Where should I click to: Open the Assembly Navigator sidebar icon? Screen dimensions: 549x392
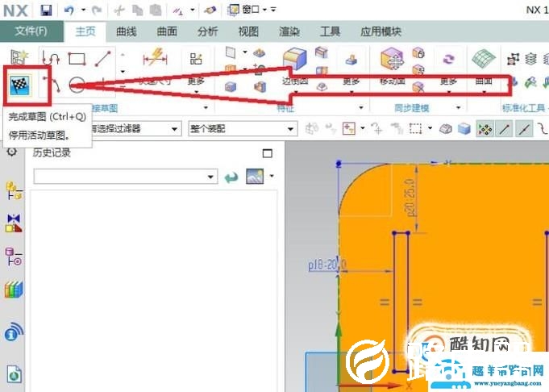point(14,190)
